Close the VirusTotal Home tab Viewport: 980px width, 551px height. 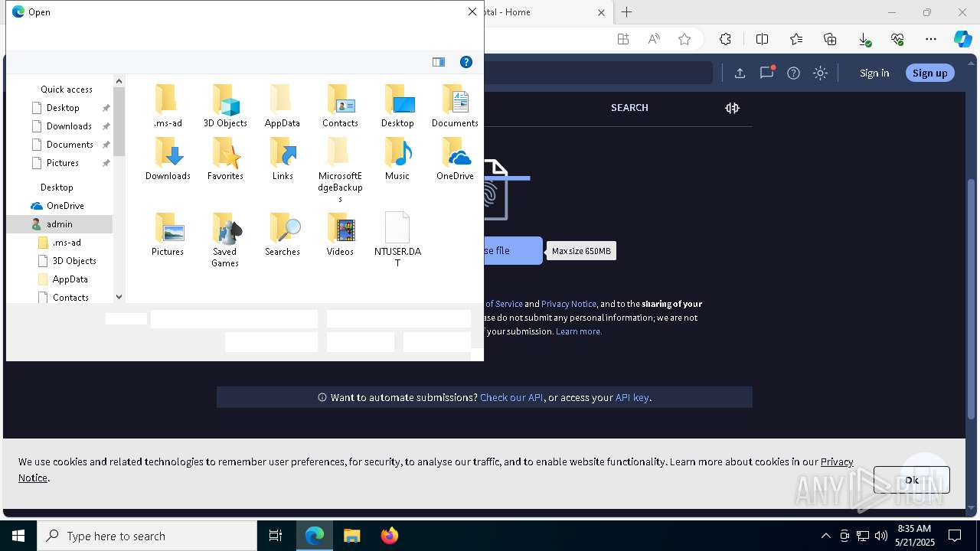point(601,12)
